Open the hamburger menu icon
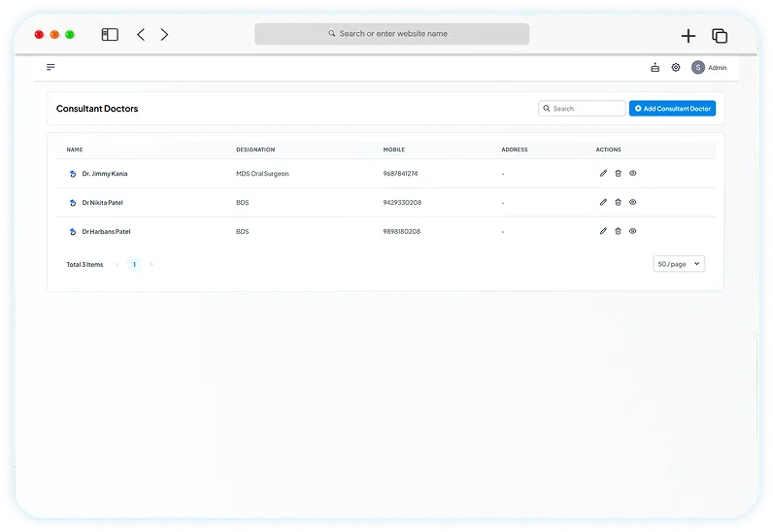The width and height of the screenshot is (773, 532). pyautogui.click(x=50, y=67)
